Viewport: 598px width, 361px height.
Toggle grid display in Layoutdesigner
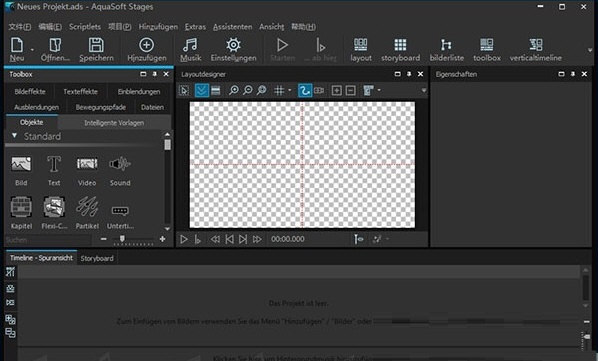[279, 90]
